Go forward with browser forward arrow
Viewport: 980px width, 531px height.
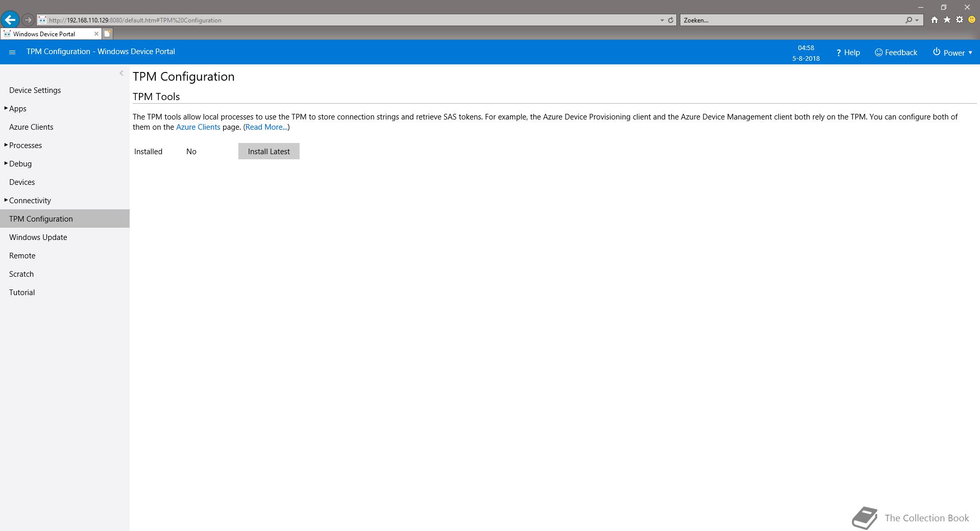(x=28, y=20)
